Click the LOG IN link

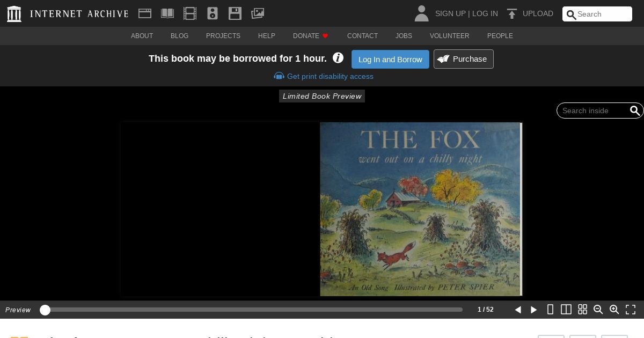[x=485, y=13]
